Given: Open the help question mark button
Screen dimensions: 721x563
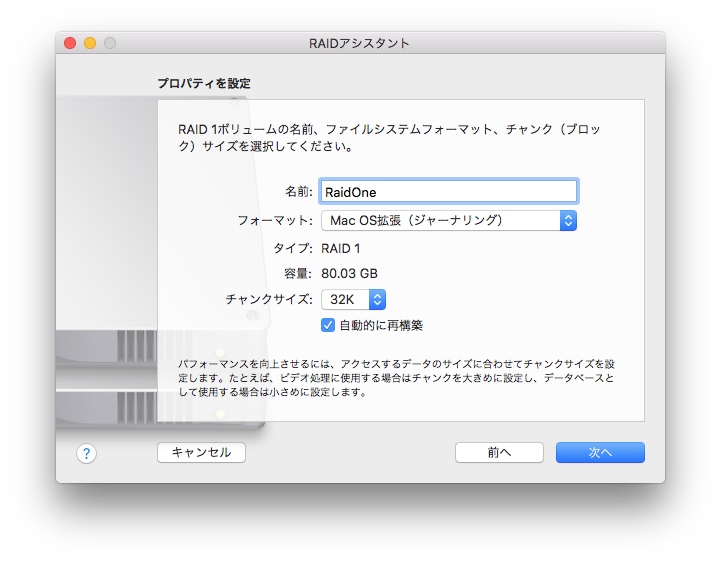Looking at the screenshot, I should click(x=86, y=454).
